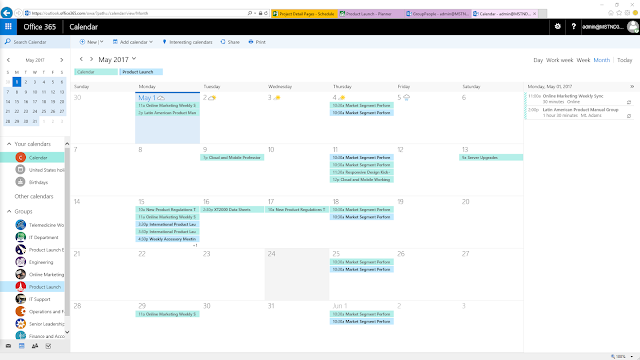Open the Office 365 app launcher grid
The height and width of the screenshot is (360, 640).
pyautogui.click(x=8, y=27)
